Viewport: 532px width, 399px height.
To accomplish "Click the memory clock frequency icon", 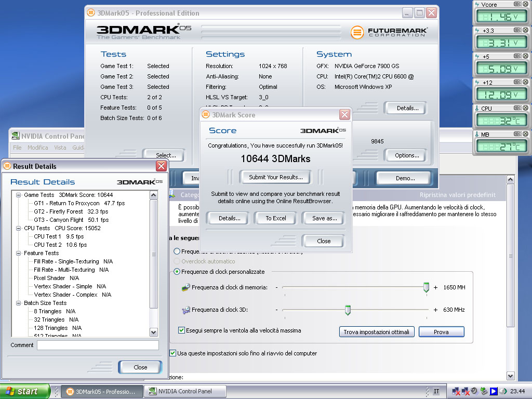I will point(185,287).
